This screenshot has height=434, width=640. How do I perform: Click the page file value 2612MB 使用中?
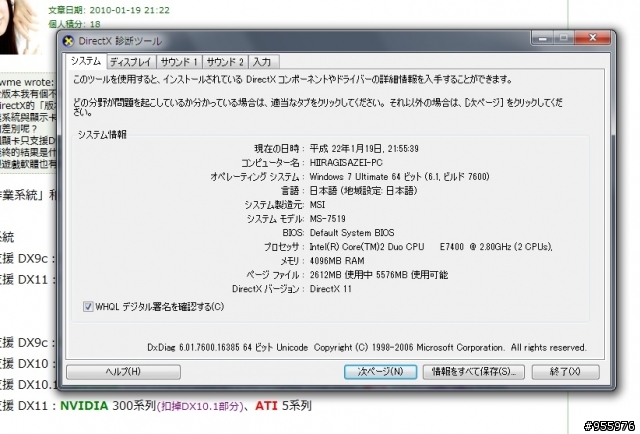tap(341, 275)
